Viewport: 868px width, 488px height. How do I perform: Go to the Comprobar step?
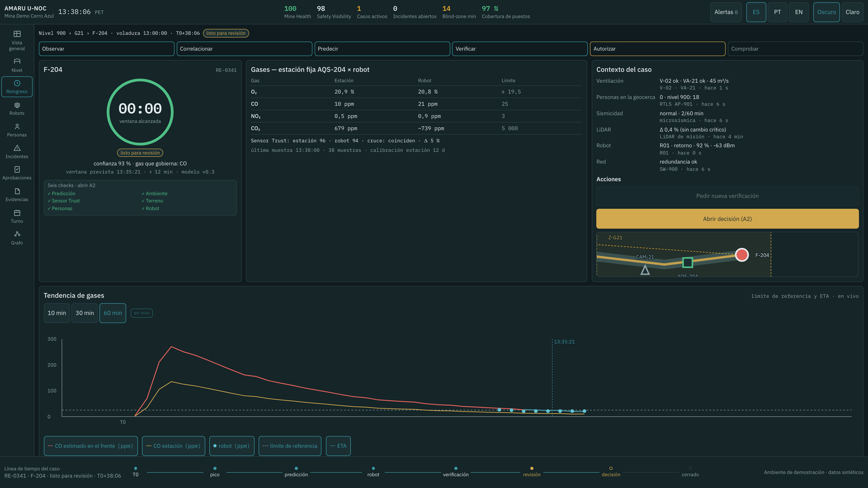(x=795, y=49)
